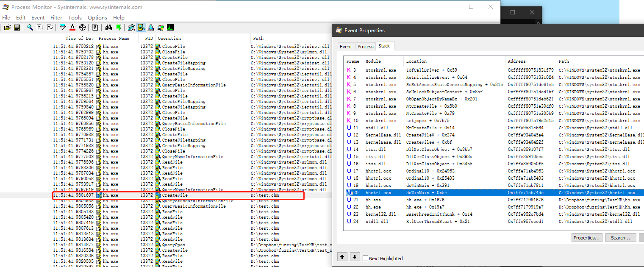Select stack frame 4 KeInitializeEvent + 0x64
This screenshot has width=644, height=267.
click(x=494, y=78)
